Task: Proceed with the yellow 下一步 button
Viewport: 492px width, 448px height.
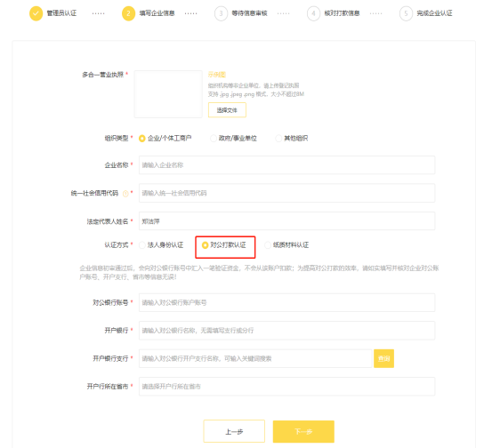Action: pyautogui.click(x=303, y=431)
